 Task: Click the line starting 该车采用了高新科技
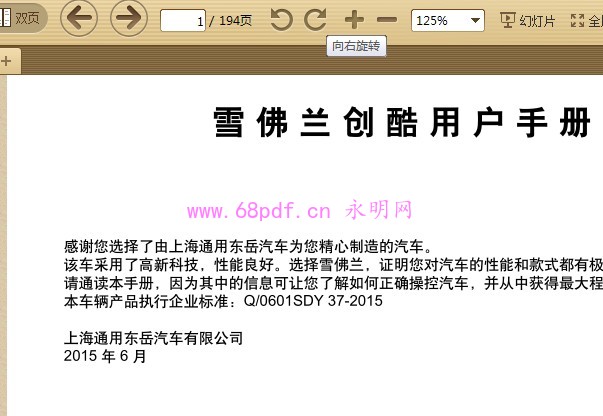point(333,265)
